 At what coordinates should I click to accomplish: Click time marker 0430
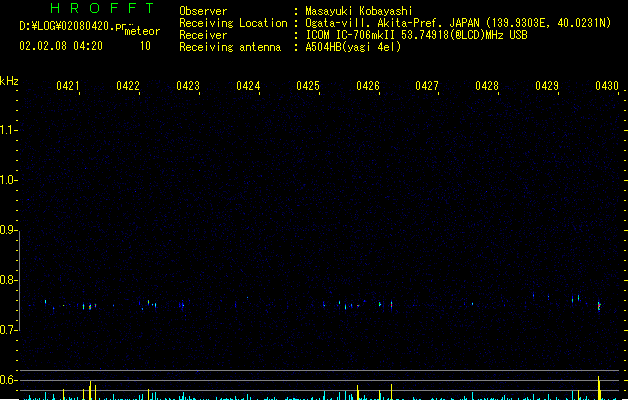tap(607, 86)
